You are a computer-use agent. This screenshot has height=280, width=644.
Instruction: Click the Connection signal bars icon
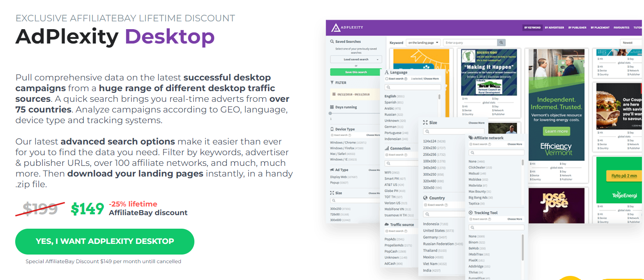pos(387,148)
